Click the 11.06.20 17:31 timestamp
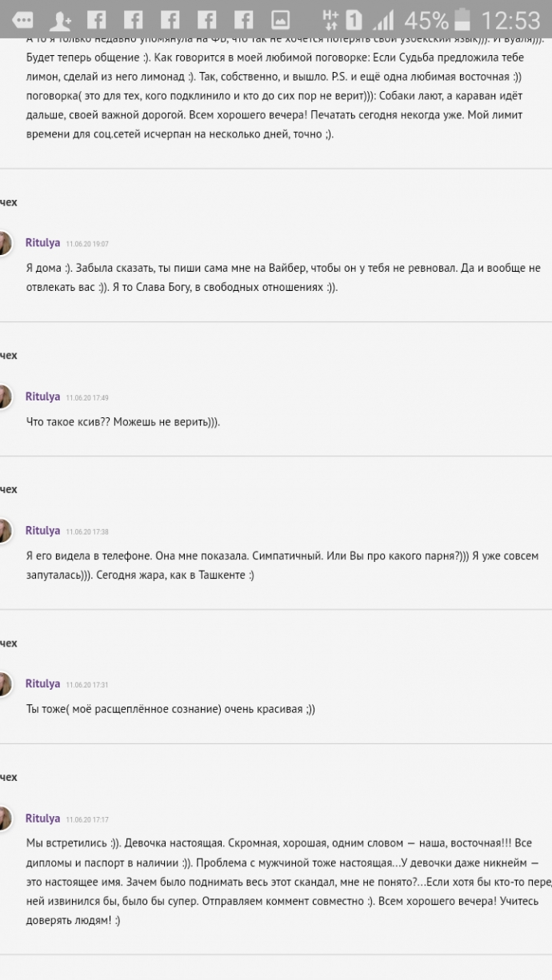Image resolution: width=552 pixels, height=980 pixels. pos(87,685)
